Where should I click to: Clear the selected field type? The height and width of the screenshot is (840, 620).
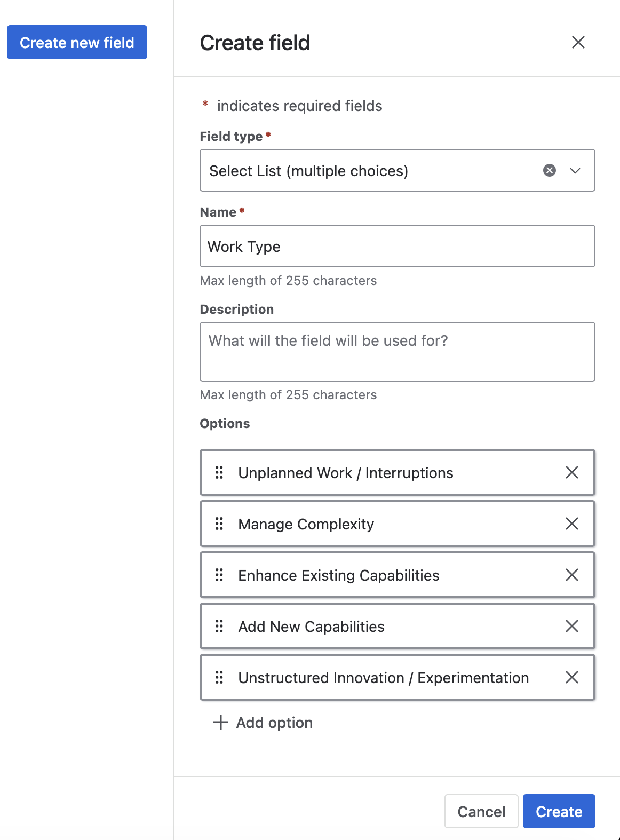coord(549,170)
